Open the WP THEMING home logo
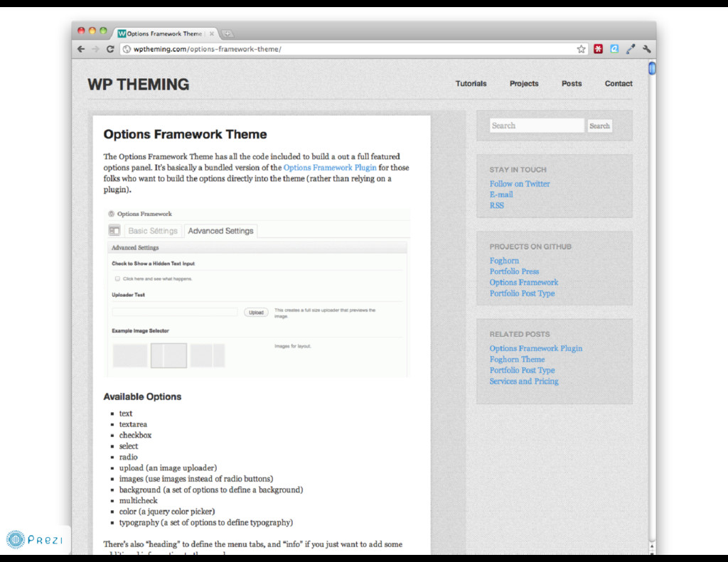Image resolution: width=728 pixels, height=562 pixels. [139, 85]
